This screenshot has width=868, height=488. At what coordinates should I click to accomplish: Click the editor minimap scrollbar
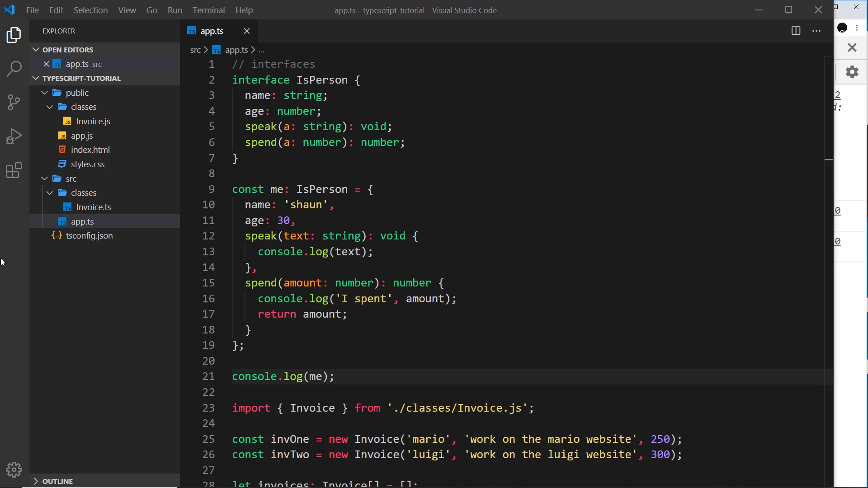pos(829,271)
